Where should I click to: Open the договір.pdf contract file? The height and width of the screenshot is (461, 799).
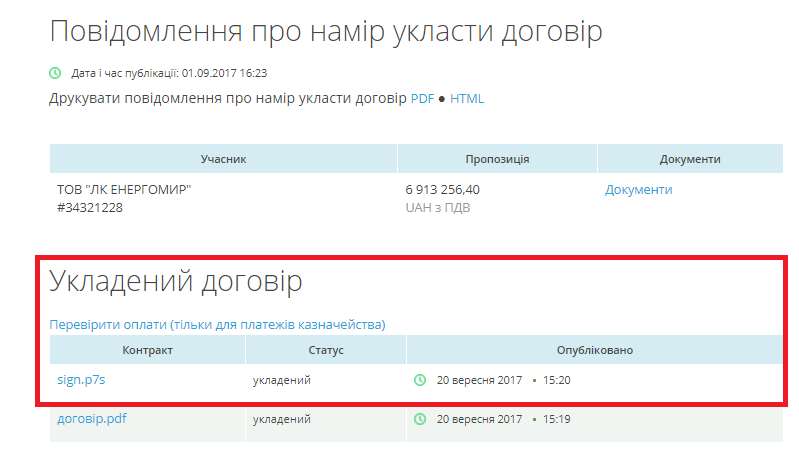click(x=92, y=419)
